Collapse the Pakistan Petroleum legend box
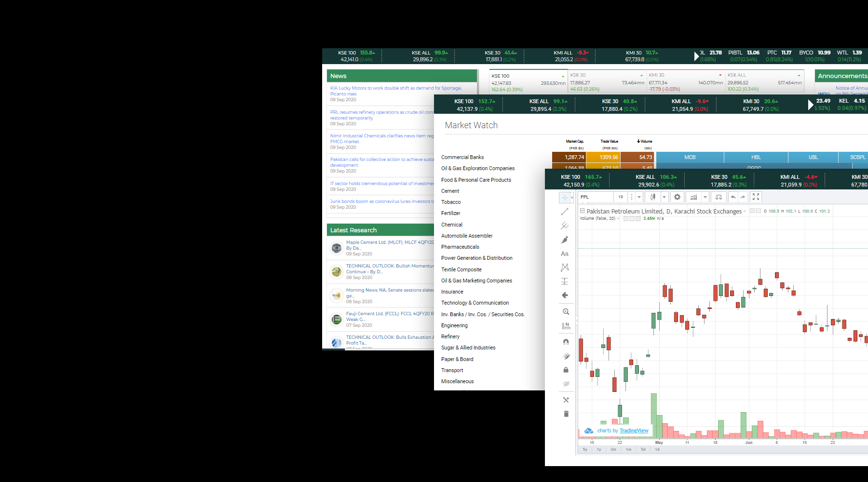Viewport: 868px width, 482px height. (582, 211)
